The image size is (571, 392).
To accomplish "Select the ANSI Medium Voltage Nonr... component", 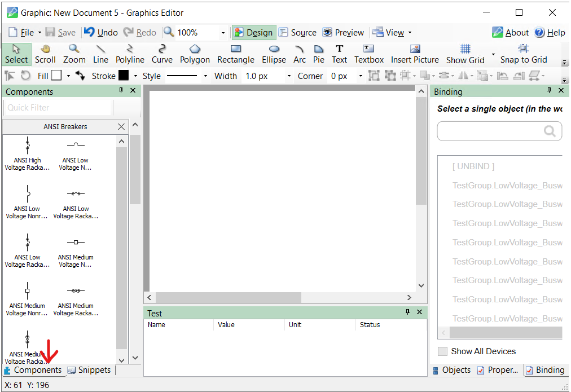I will (27, 299).
